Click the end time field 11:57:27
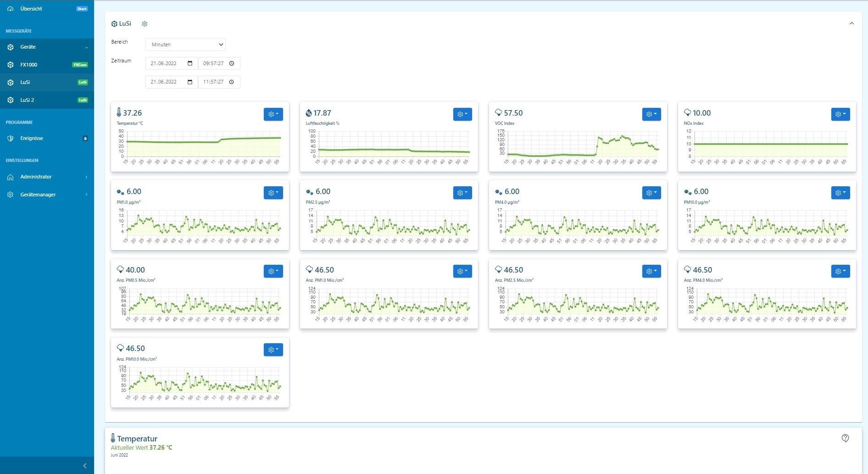The width and height of the screenshot is (868, 474). point(219,82)
